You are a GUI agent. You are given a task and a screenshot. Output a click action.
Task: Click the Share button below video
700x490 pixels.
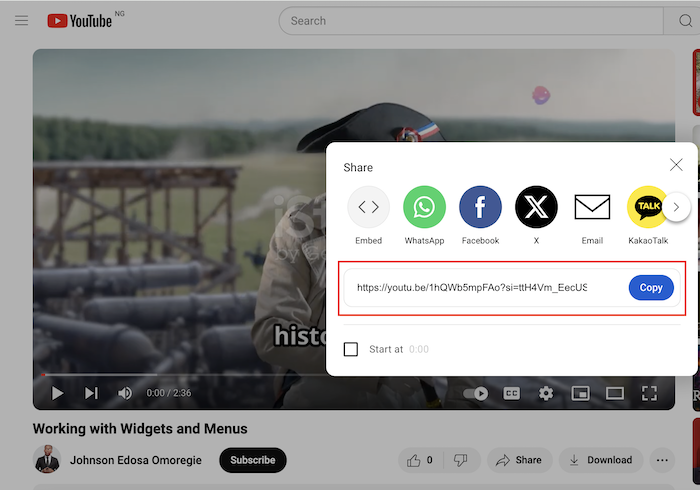point(519,460)
